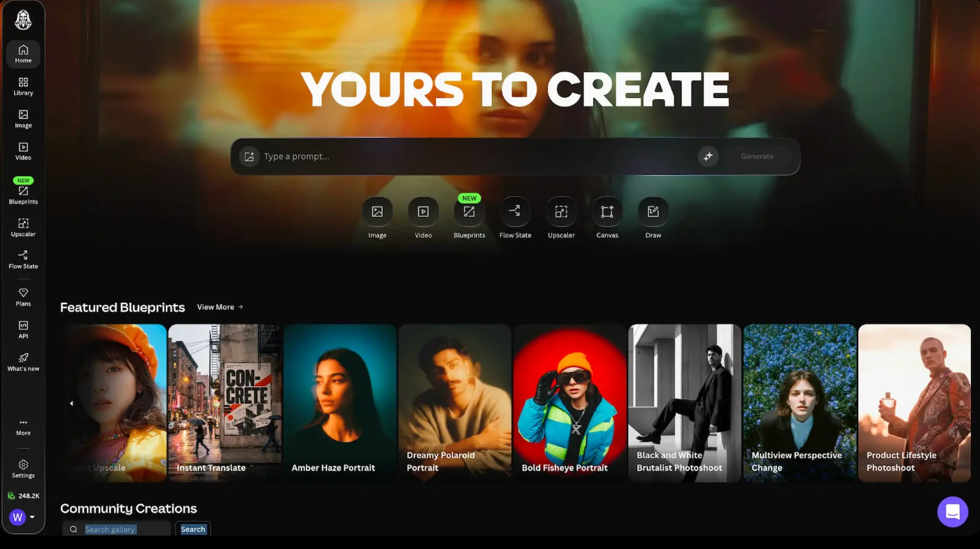980x549 pixels.
Task: Click the Generate button
Action: click(x=757, y=156)
